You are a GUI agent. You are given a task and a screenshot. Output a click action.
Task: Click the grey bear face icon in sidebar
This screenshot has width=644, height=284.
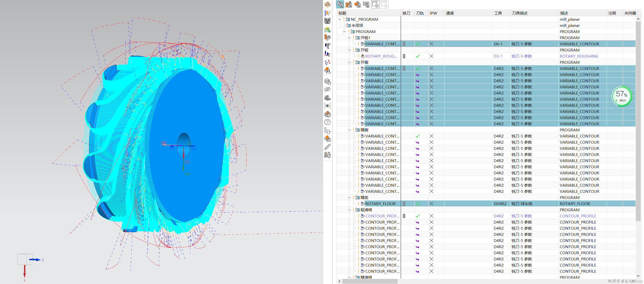tap(328, 21)
